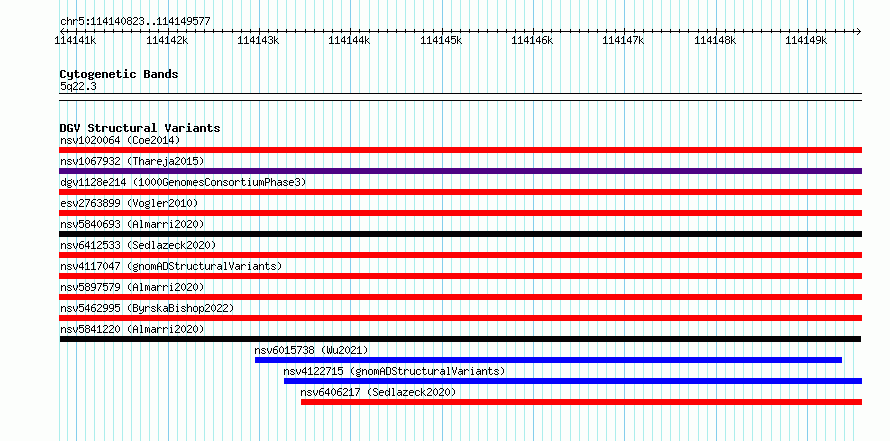Select the red bar for nsv6406217
The width and height of the screenshot is (890, 441).
581,402
